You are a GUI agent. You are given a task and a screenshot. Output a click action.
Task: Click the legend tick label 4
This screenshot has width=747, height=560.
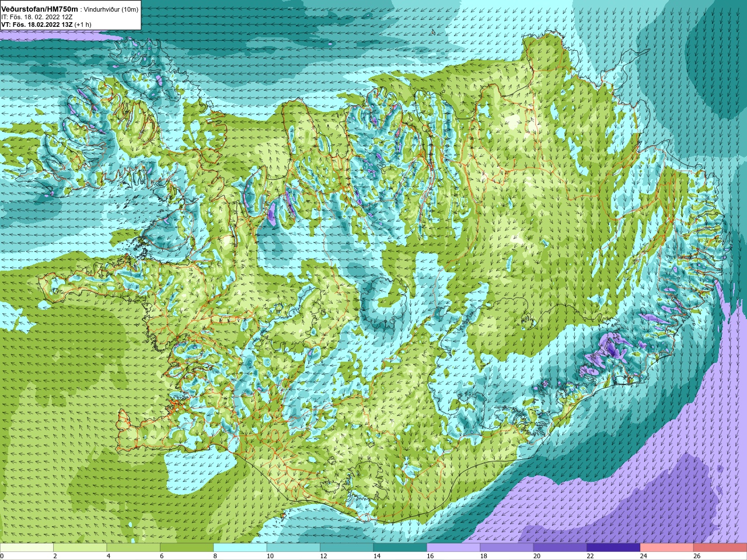tap(109, 556)
